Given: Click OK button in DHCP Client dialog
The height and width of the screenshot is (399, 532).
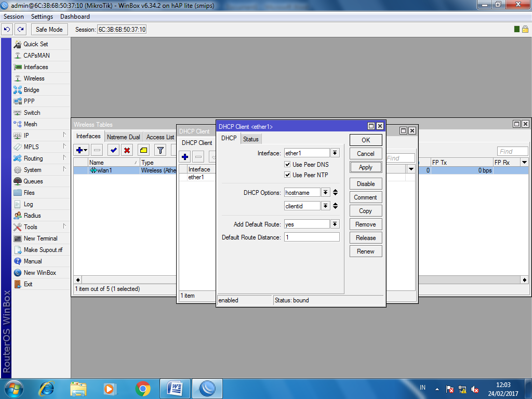Looking at the screenshot, I should 366,140.
